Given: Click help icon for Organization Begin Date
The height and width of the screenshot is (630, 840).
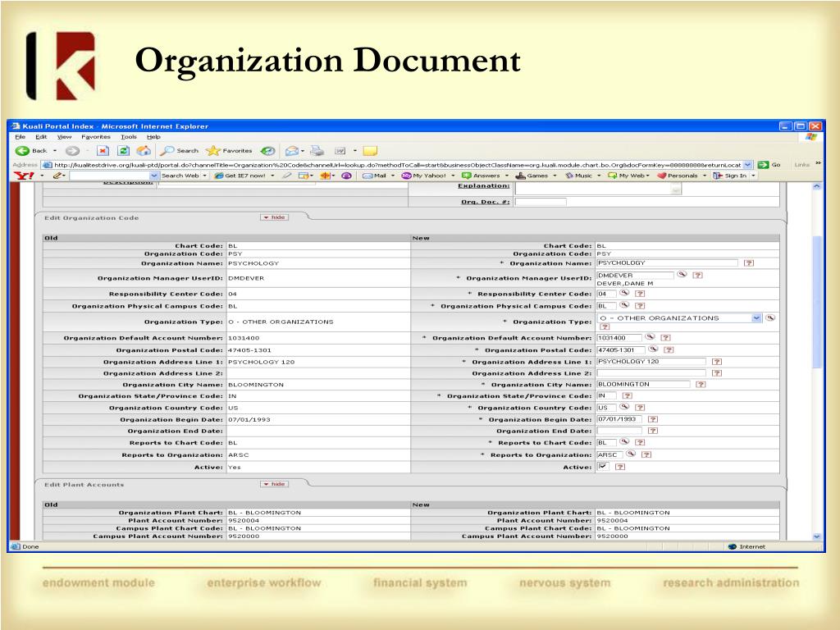Looking at the screenshot, I should click(652, 419).
